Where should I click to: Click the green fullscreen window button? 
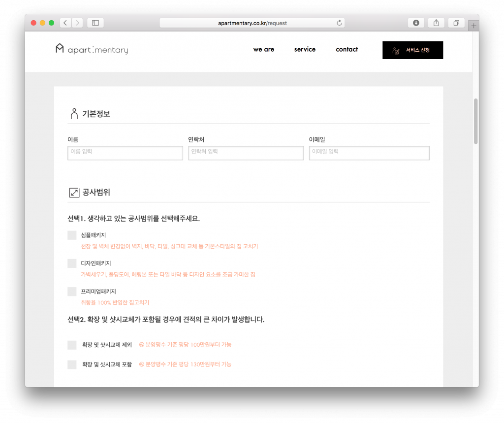point(51,23)
